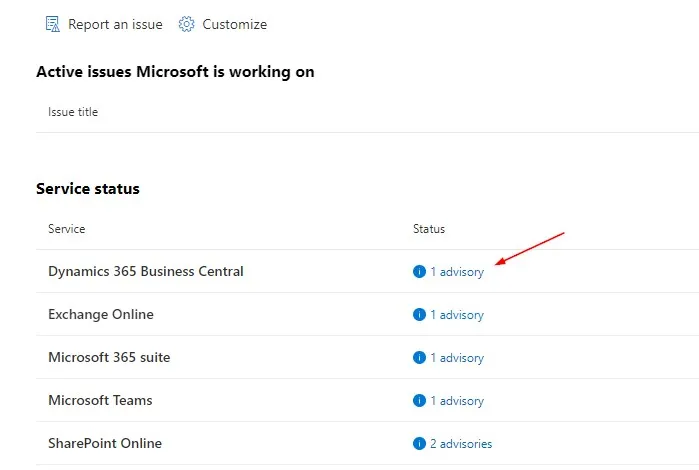699x470 pixels.
Task: Click the Service column header
Action: (66, 229)
